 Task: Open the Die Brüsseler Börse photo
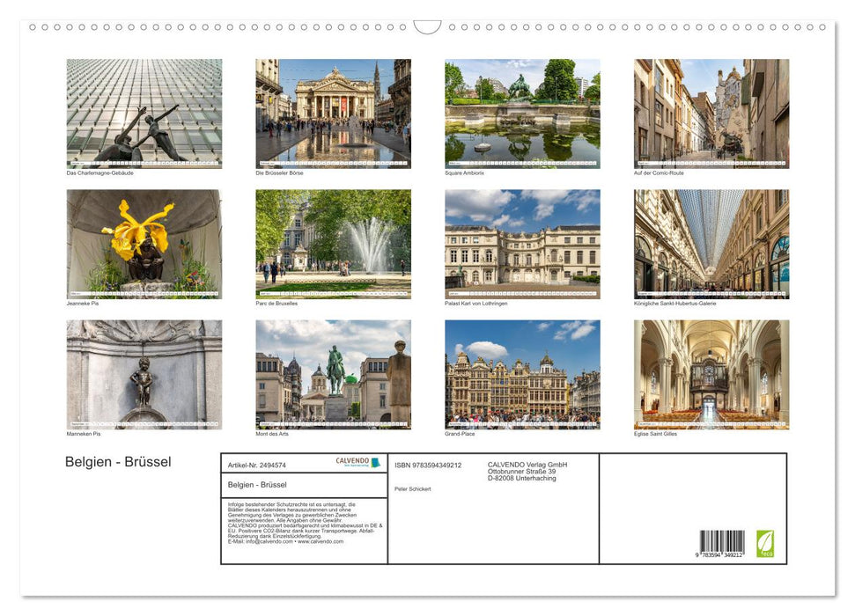pos(333,114)
